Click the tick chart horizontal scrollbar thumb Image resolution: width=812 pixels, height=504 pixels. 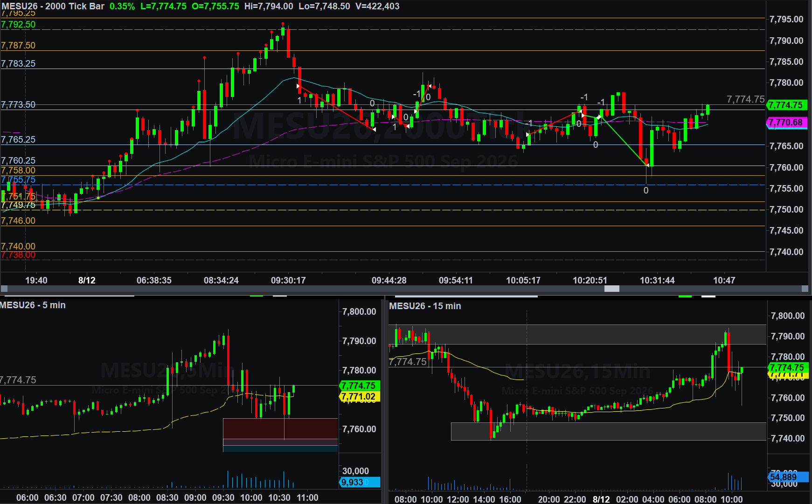point(612,289)
